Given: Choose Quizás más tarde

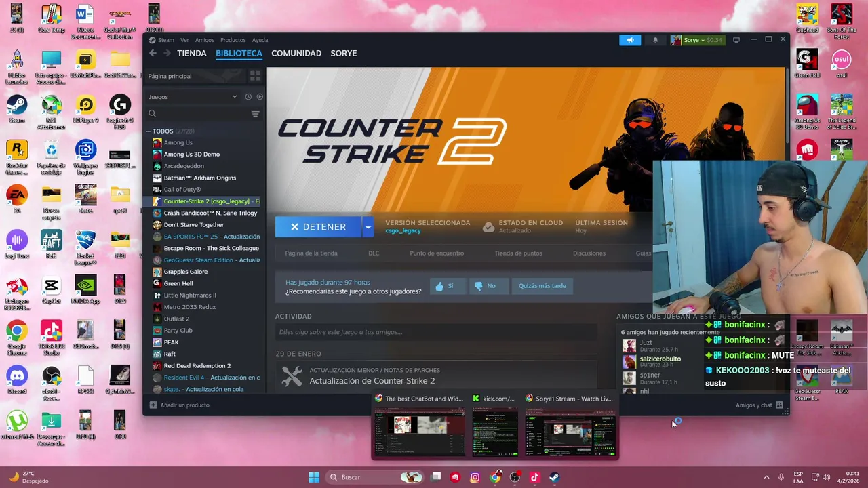Looking at the screenshot, I should [x=542, y=286].
